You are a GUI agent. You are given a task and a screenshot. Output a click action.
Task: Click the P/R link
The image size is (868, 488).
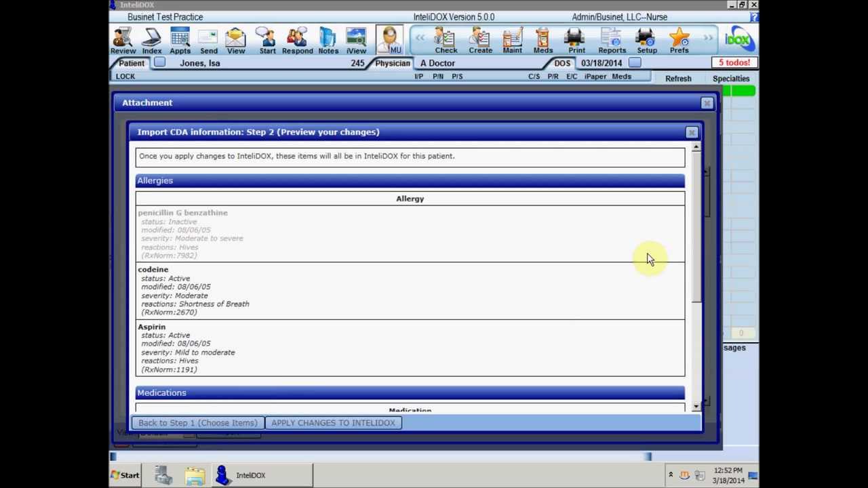click(x=553, y=77)
